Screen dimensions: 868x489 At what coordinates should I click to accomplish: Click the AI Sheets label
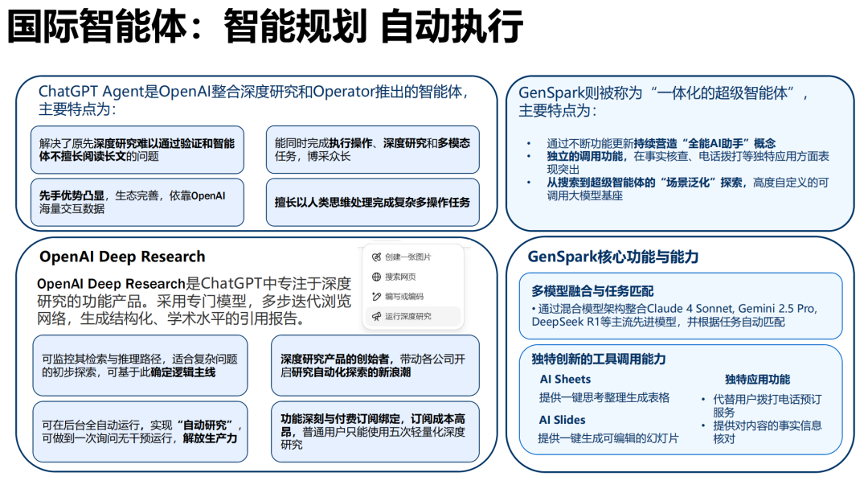tap(565, 380)
